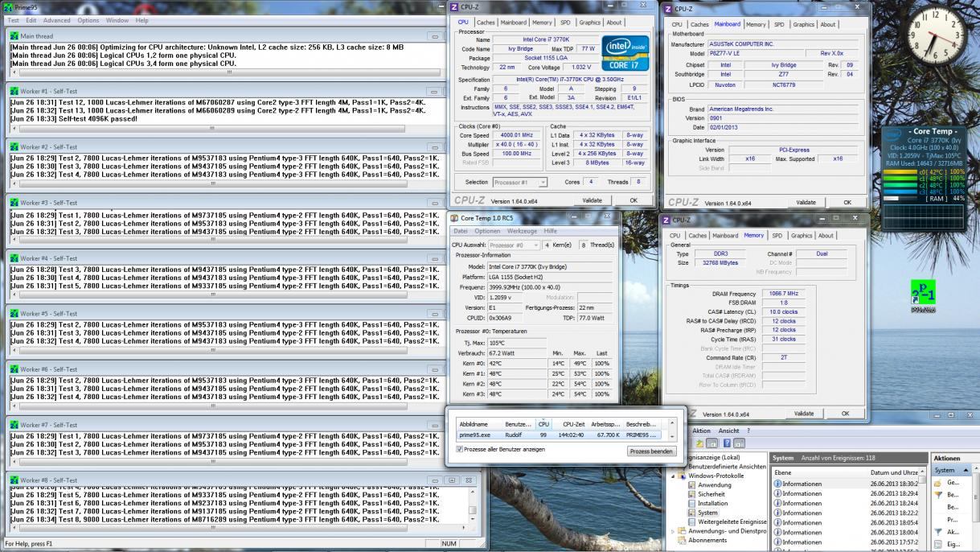The width and height of the screenshot is (980, 552).
Task: Open the CPU Auswahl 'Processor #0' dropdown in Core Temp
Action: click(x=515, y=244)
